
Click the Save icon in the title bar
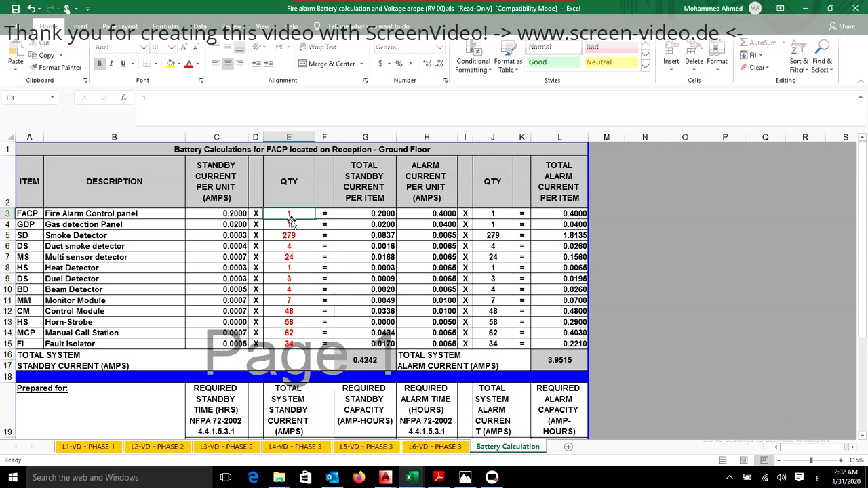coord(16,9)
